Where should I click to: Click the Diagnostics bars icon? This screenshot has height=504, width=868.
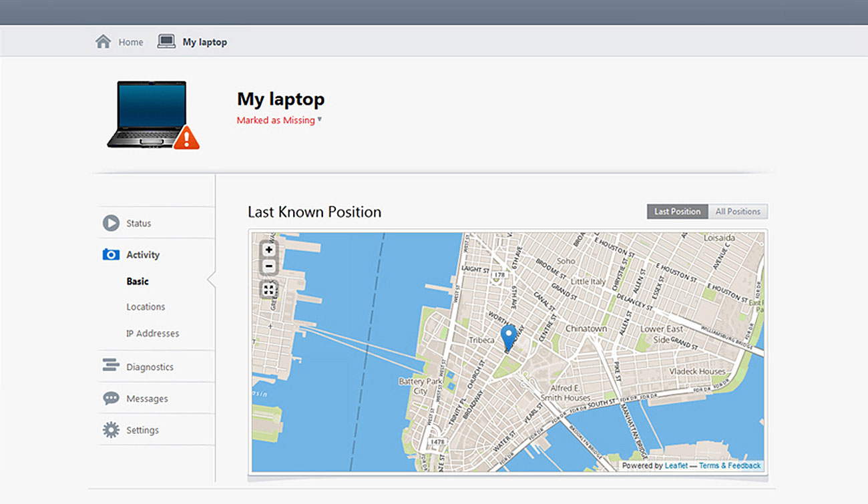(111, 365)
